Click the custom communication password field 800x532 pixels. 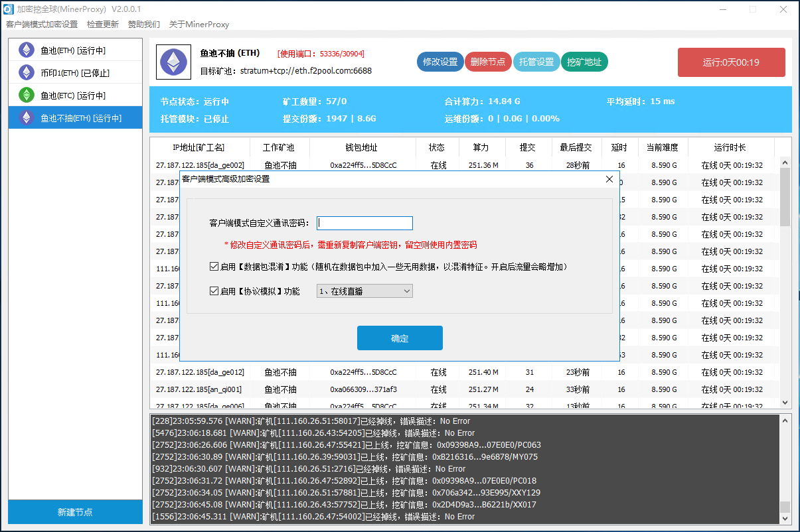(364, 224)
